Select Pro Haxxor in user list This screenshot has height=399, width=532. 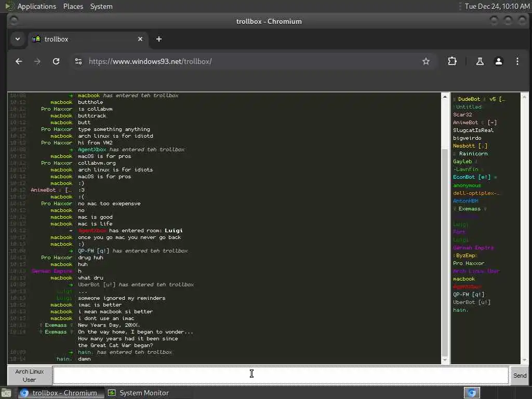469,263
